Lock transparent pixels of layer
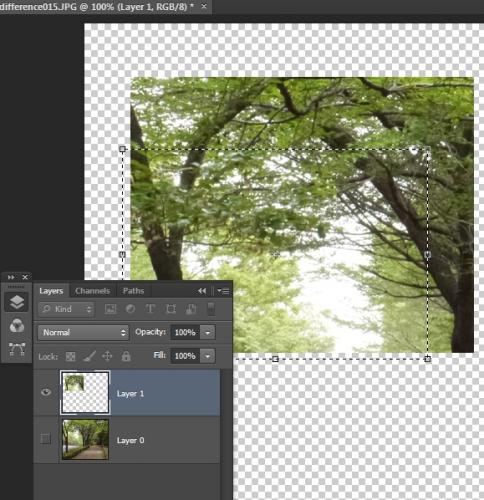This screenshot has height=500, width=484. point(70,356)
